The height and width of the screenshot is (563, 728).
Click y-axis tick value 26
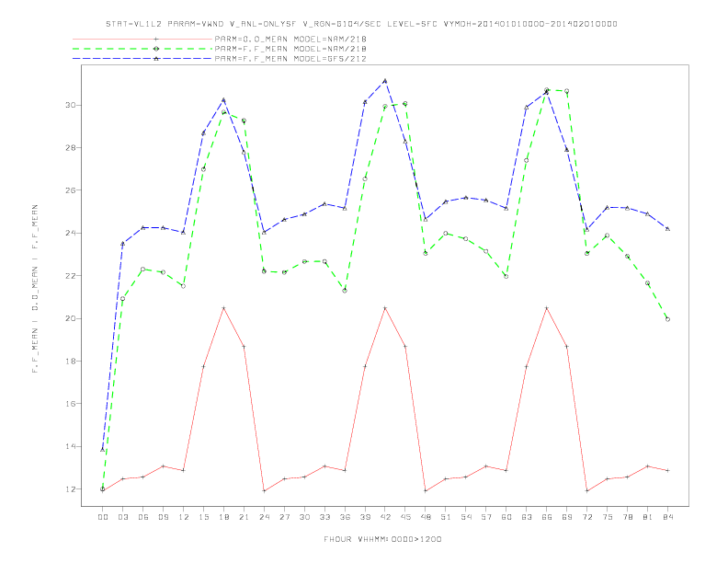(x=70, y=190)
